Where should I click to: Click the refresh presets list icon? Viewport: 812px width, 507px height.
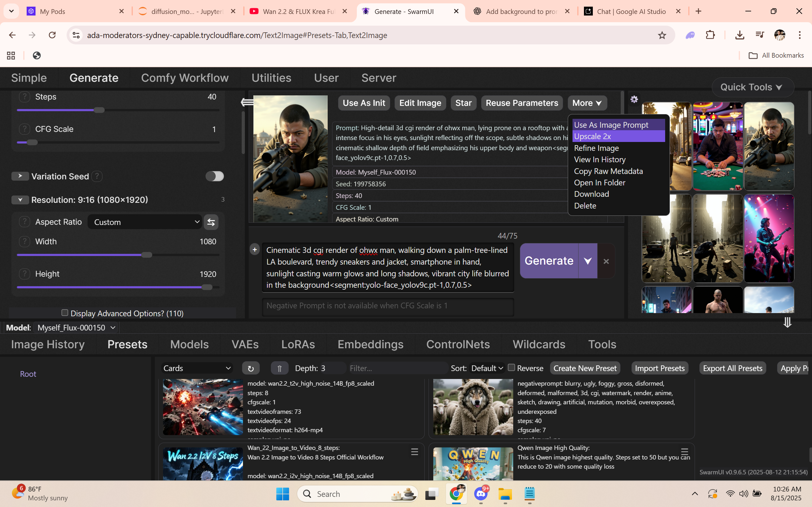(x=251, y=368)
